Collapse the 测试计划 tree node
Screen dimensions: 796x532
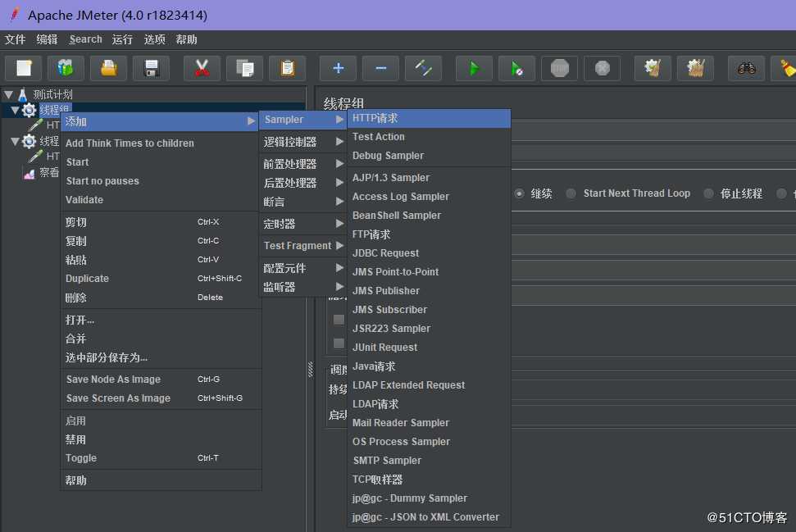pos(9,94)
